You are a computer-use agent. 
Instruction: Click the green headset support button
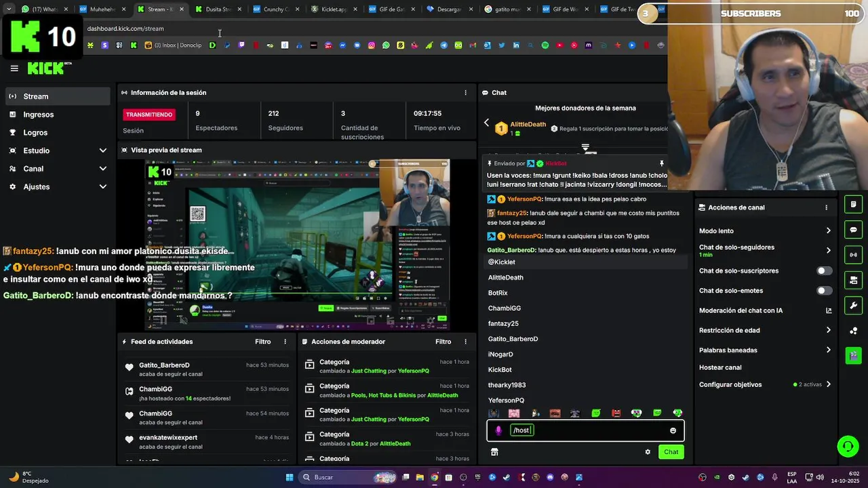pos(848,446)
